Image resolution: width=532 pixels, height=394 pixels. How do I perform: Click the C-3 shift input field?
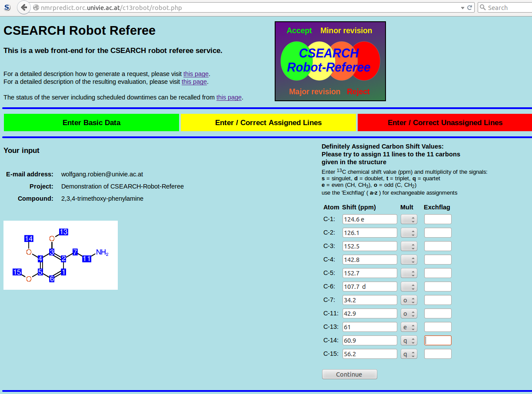click(x=369, y=246)
